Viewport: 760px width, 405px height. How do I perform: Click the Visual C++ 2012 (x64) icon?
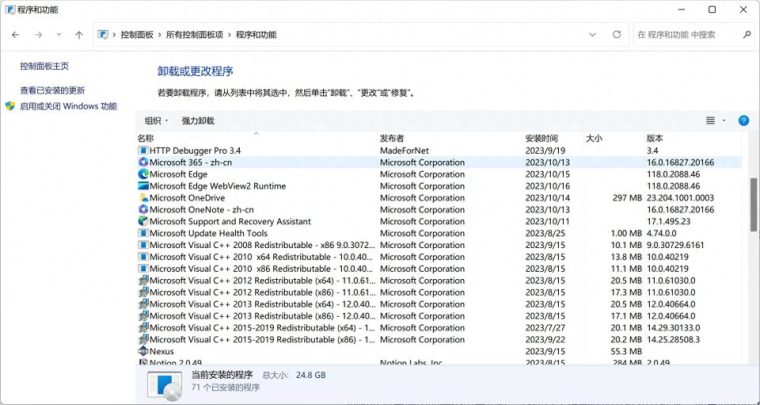143,280
